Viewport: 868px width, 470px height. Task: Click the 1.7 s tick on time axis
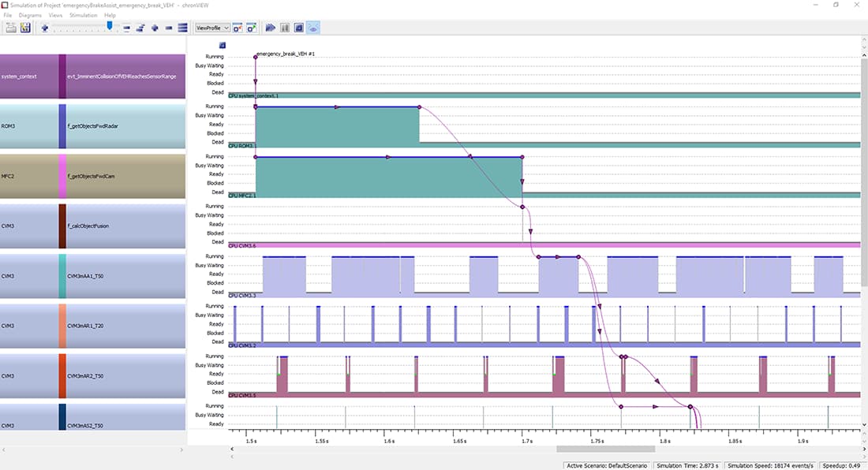tap(527, 441)
